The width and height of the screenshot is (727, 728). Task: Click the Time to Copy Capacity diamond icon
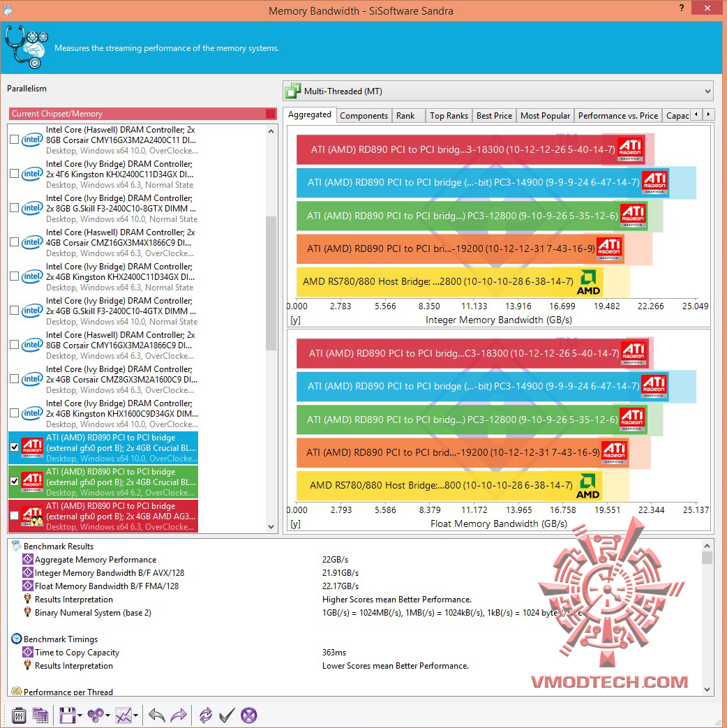click(28, 652)
